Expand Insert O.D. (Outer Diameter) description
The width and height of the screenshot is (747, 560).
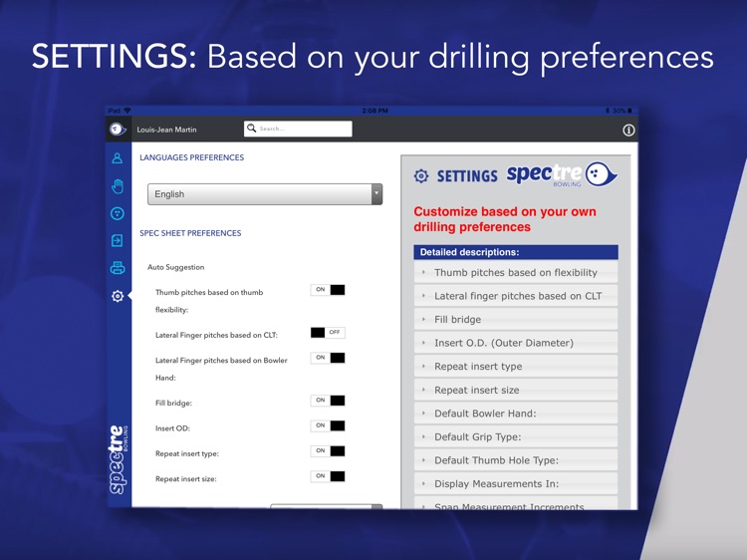coord(516,343)
